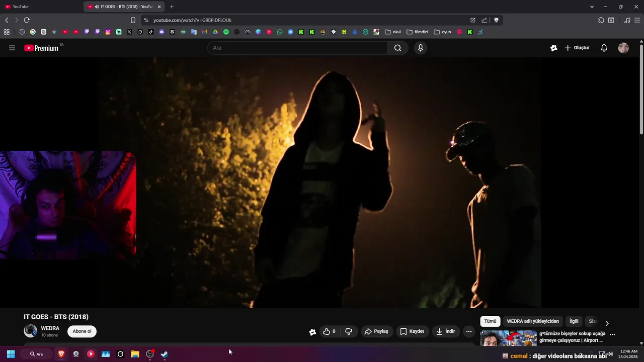Like the IT GOES video
644x362 pixels.
(330, 331)
